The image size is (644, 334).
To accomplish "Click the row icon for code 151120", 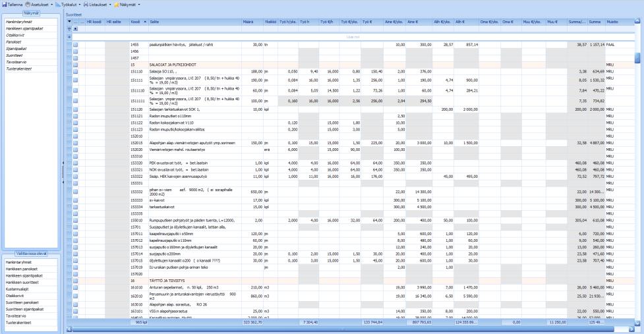I will point(75,109).
